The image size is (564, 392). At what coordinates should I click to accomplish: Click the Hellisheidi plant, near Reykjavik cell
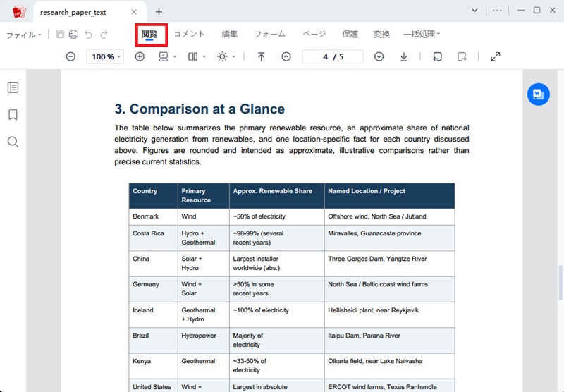(x=390, y=314)
